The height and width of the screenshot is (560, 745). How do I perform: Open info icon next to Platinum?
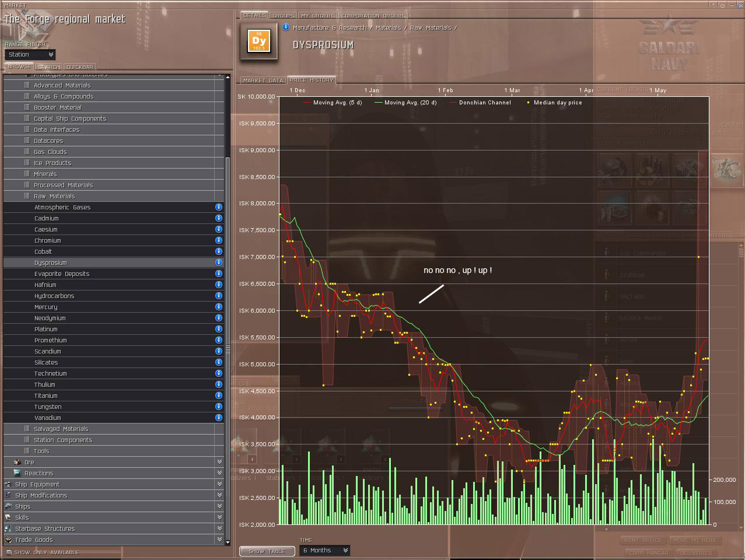219,329
